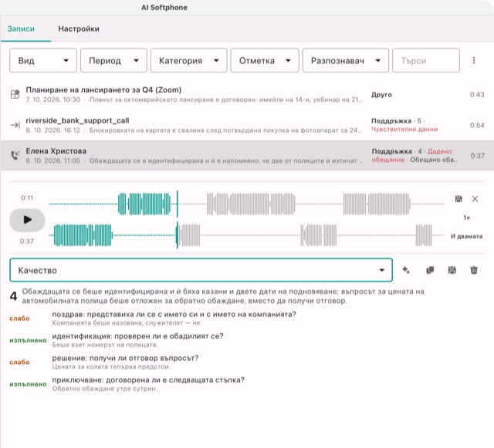Click the Чувствителни данни flag
This screenshot has width=494, height=448.
point(404,130)
